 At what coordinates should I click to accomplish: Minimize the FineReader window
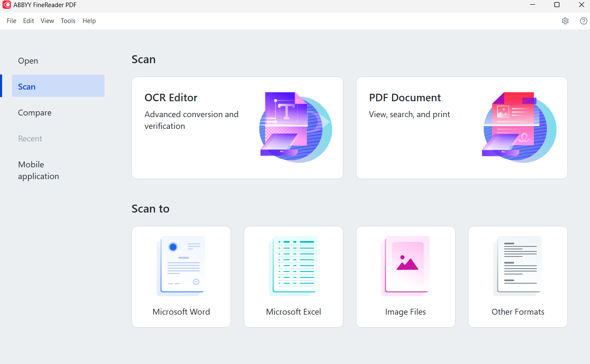click(x=533, y=5)
